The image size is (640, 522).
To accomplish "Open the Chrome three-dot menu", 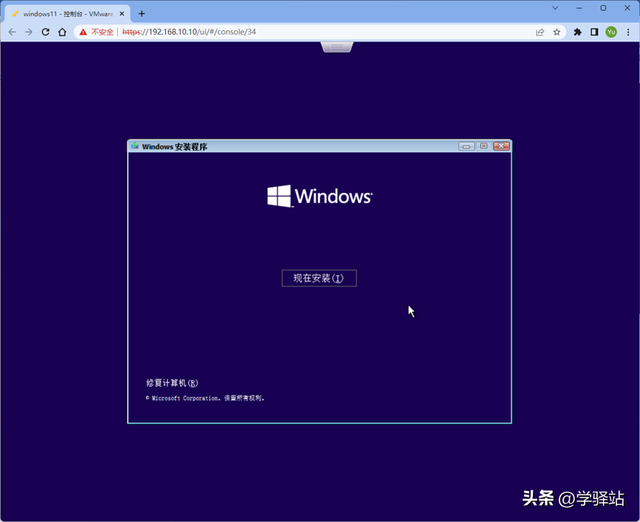I will click(x=628, y=32).
